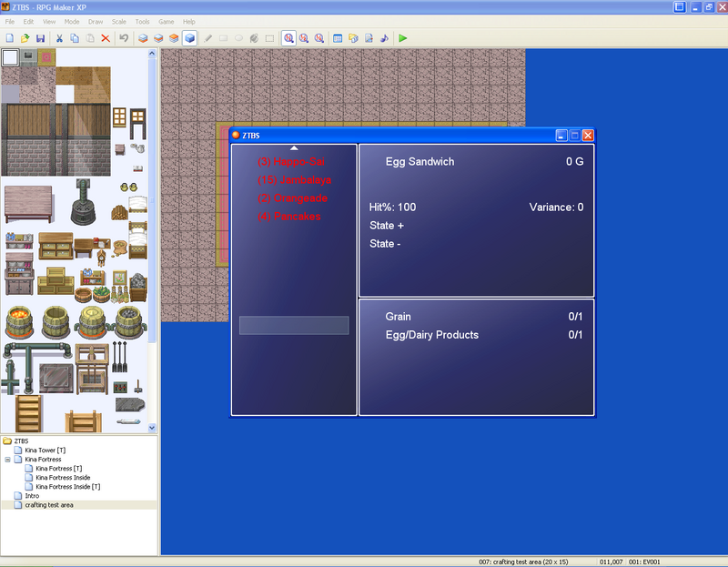This screenshot has width=728, height=567.
Task: Click the Undo toolbar icon
Action: (x=123, y=38)
